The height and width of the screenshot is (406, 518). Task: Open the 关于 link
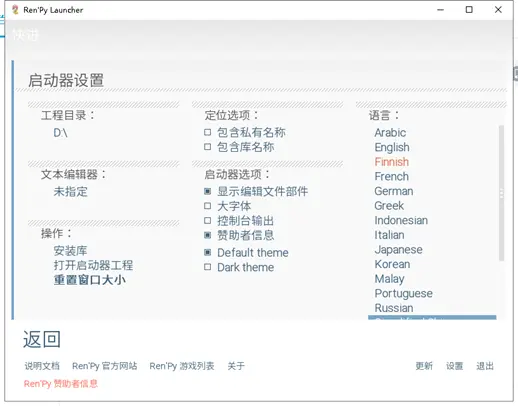236,366
